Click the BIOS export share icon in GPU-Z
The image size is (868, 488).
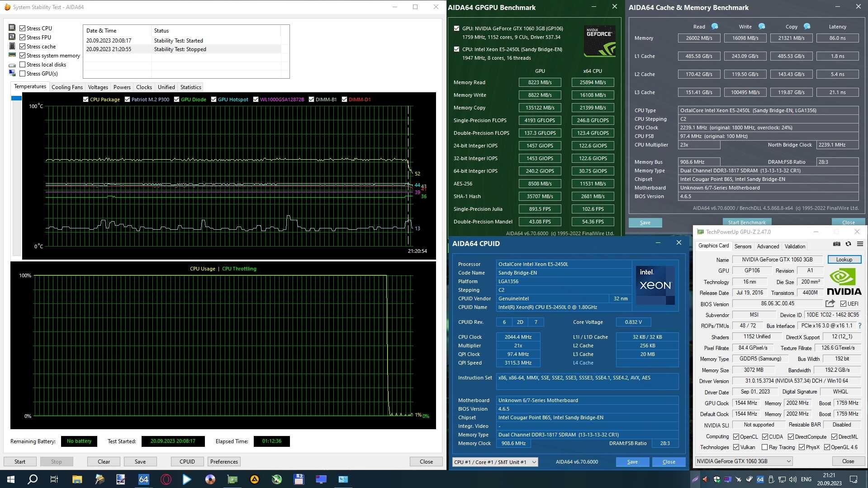830,303
